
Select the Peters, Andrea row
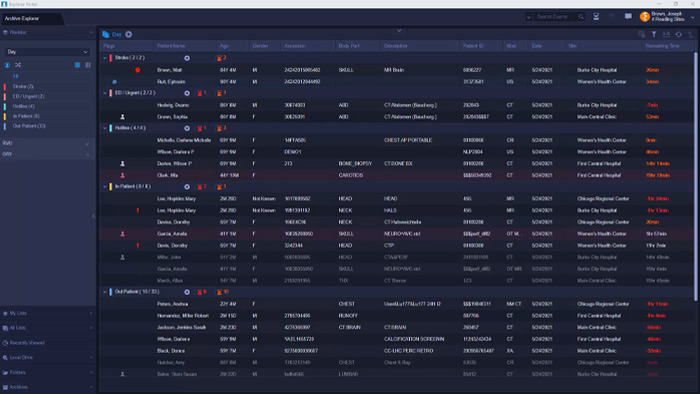pyautogui.click(x=397, y=304)
